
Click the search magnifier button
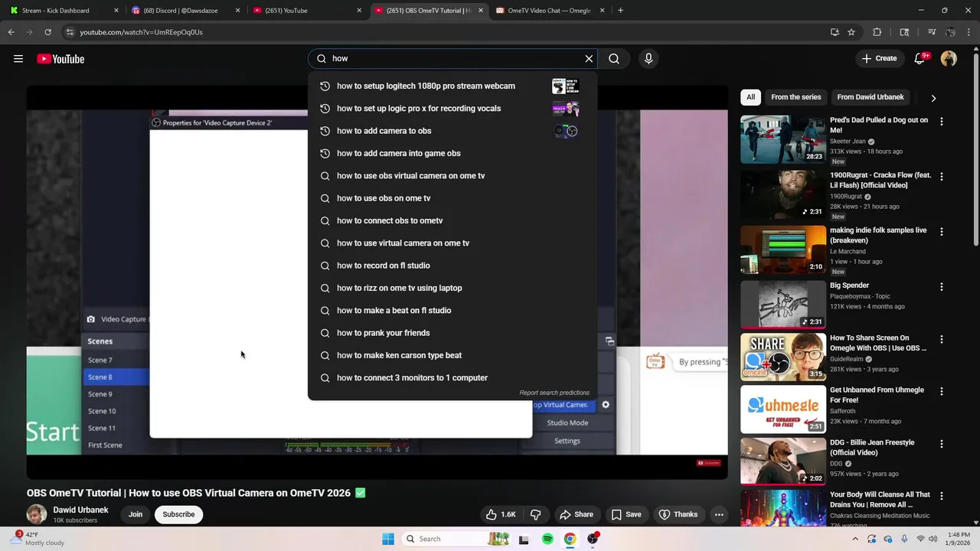click(614, 59)
